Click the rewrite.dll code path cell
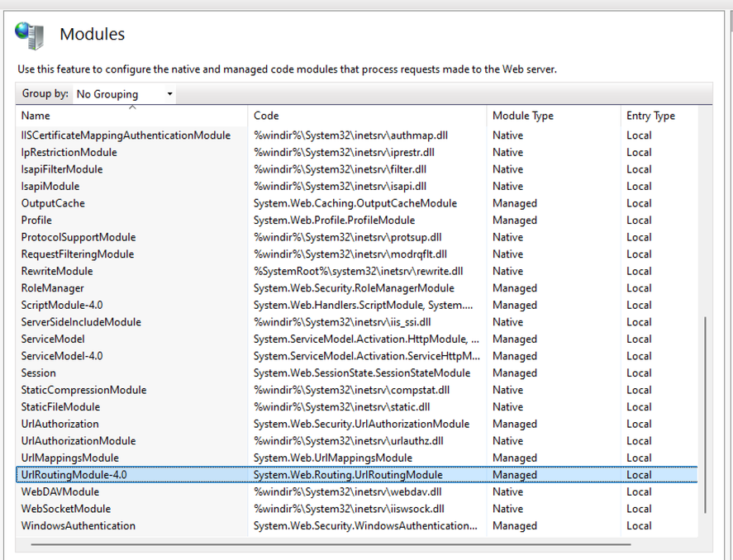Screen dimensions: 733x560 pos(358,271)
